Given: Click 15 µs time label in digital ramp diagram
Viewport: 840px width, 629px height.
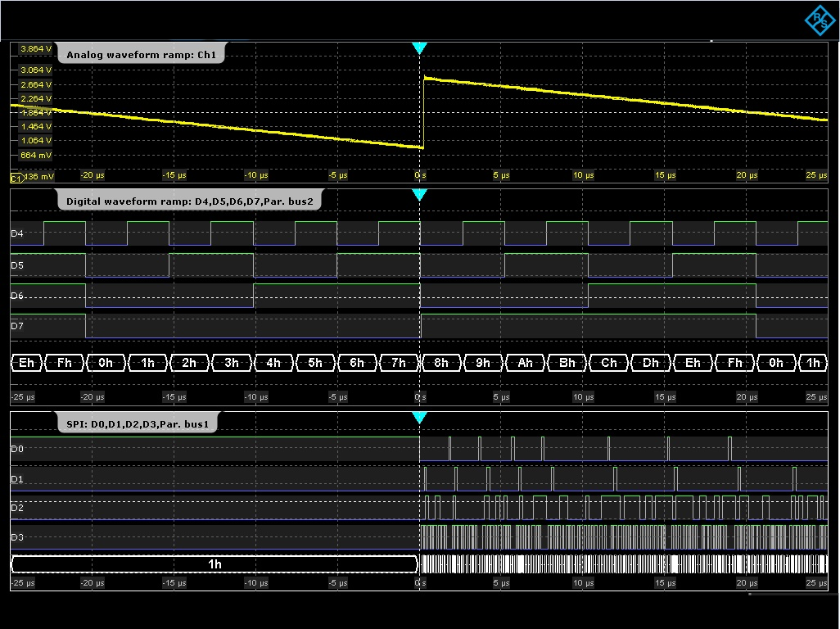Looking at the screenshot, I should click(x=665, y=397).
